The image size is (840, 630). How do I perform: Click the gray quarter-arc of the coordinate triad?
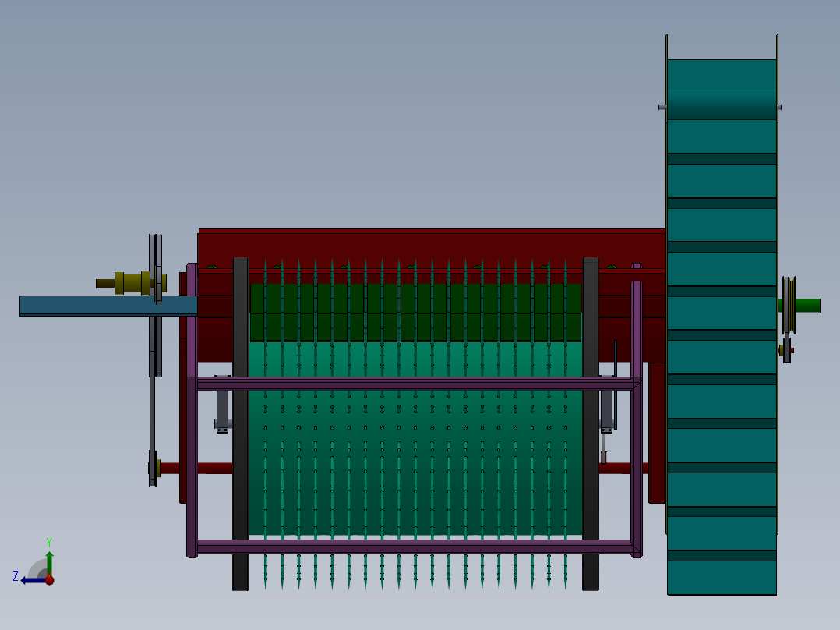click(37, 567)
